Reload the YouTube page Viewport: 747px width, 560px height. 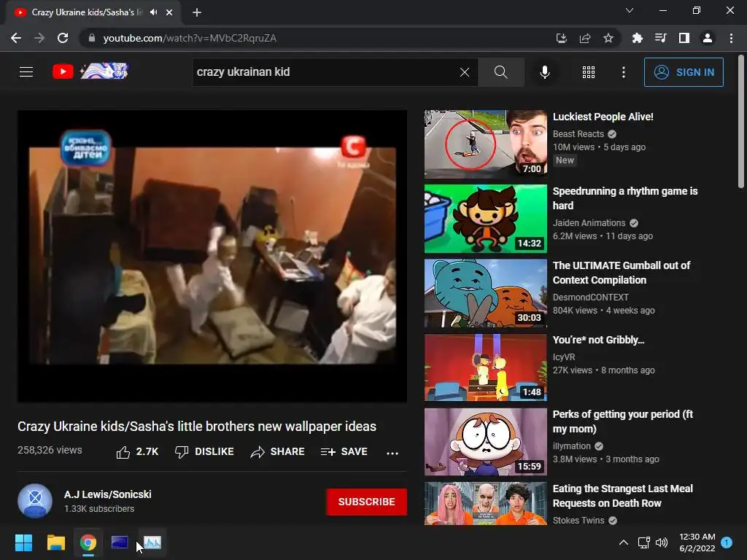point(63,38)
